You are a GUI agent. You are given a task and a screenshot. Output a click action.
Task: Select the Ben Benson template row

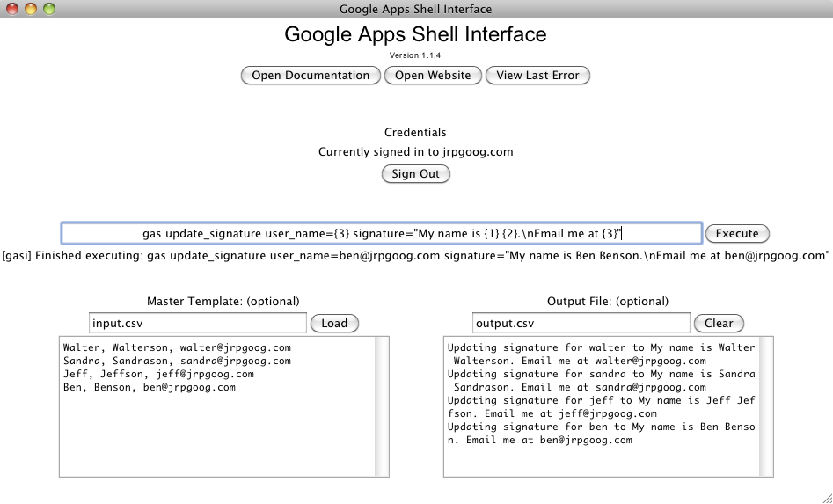[x=150, y=388]
